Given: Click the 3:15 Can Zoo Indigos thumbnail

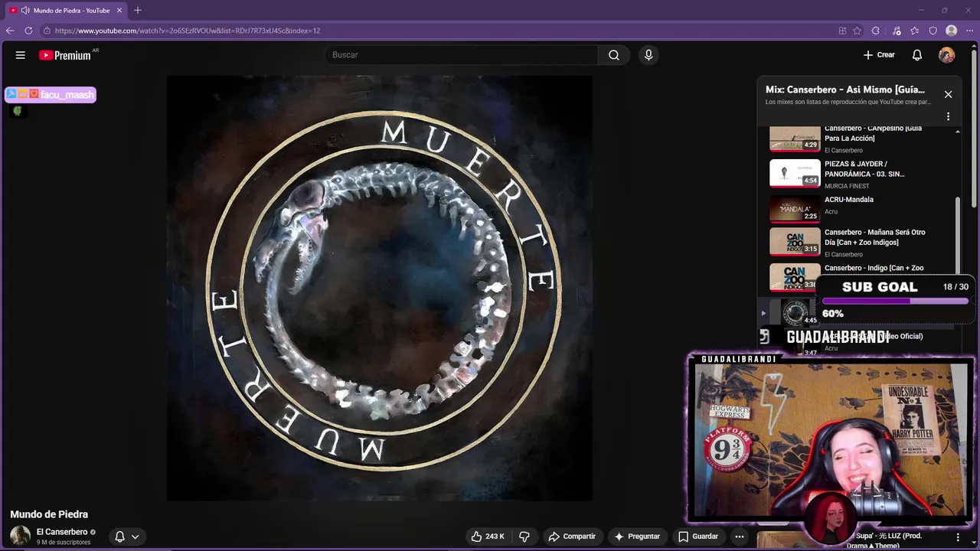Looking at the screenshot, I should (x=795, y=242).
